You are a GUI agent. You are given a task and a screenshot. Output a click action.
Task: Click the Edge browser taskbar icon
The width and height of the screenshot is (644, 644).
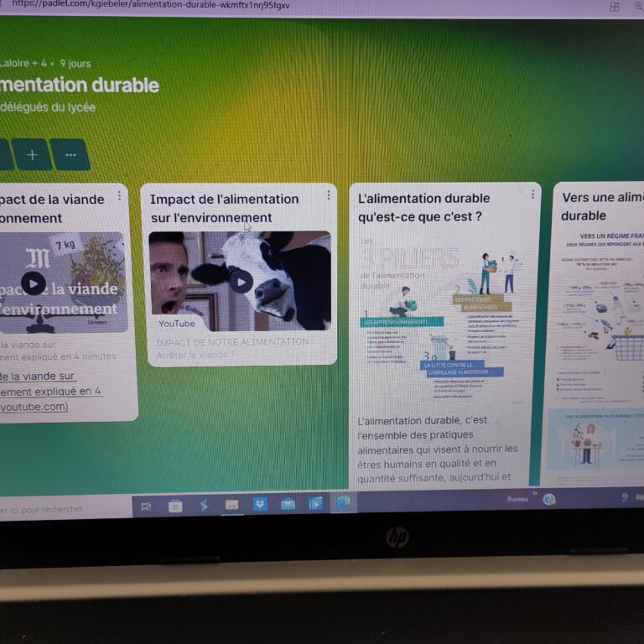point(344,502)
